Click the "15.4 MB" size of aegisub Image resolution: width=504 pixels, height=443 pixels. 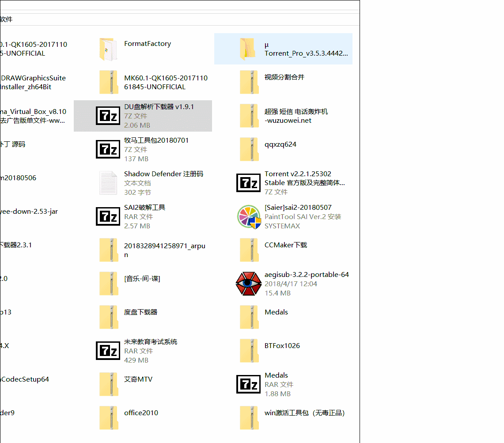pos(278,293)
